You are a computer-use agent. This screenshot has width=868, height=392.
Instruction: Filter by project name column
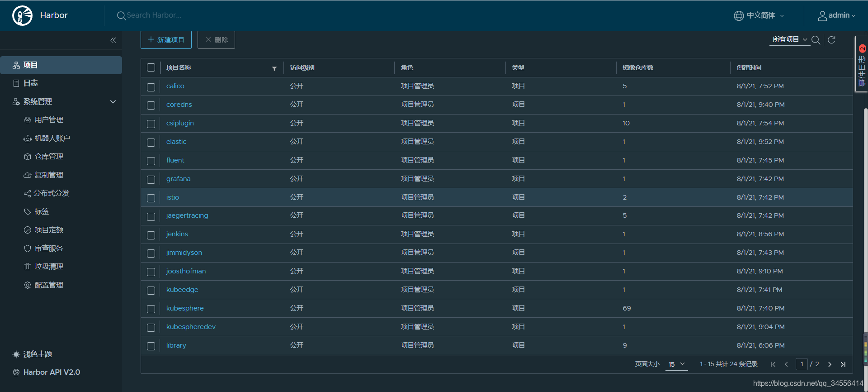(x=274, y=68)
